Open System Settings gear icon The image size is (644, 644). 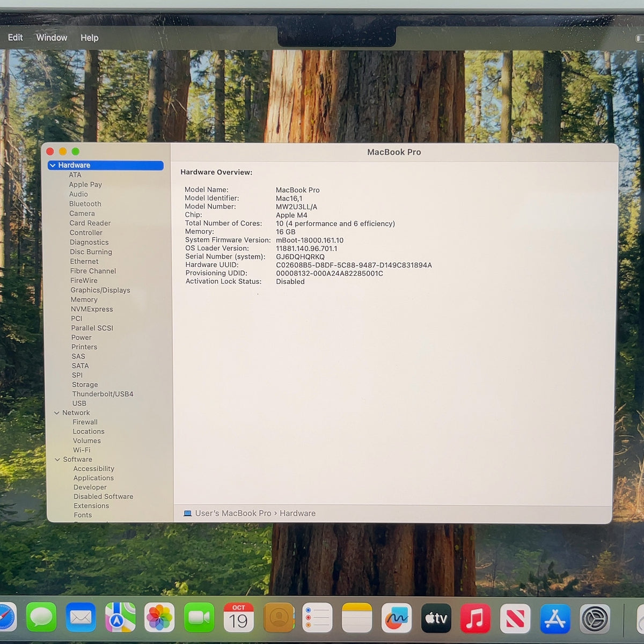(x=595, y=619)
